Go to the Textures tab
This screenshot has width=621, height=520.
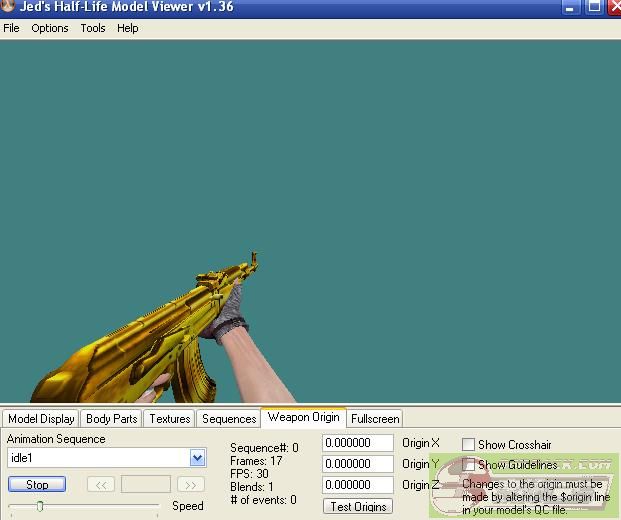click(x=170, y=419)
